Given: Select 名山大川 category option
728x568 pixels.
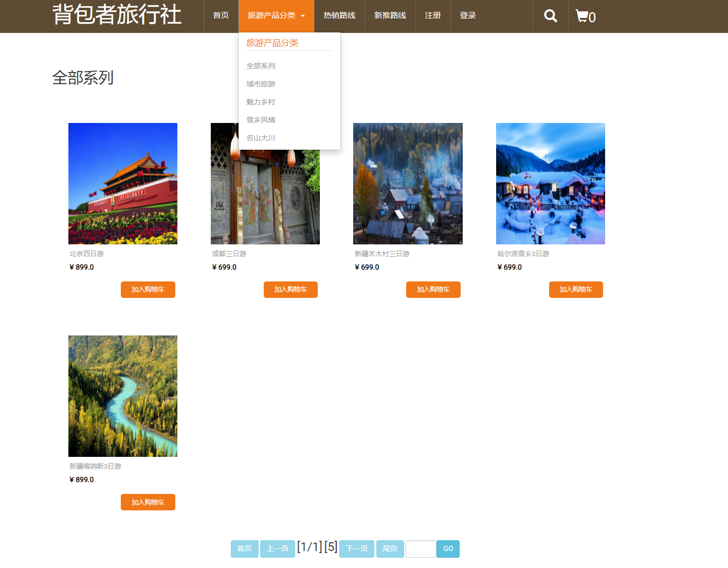Looking at the screenshot, I should pyautogui.click(x=260, y=137).
